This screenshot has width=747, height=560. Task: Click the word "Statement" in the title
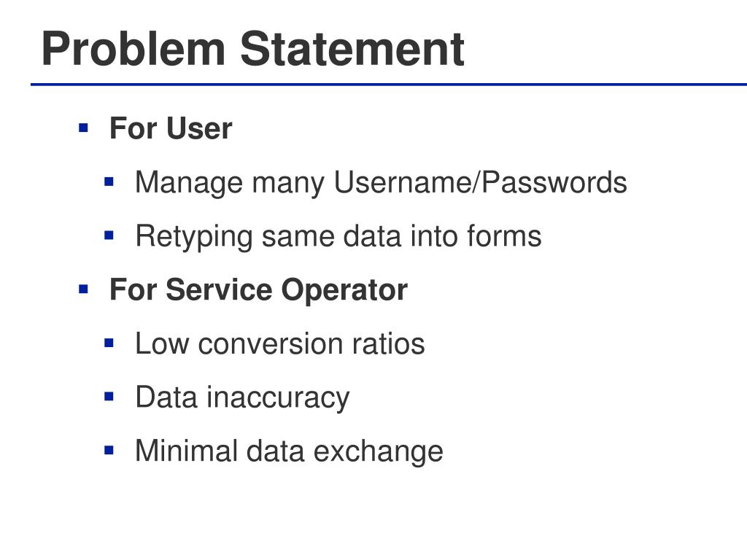tap(352, 49)
